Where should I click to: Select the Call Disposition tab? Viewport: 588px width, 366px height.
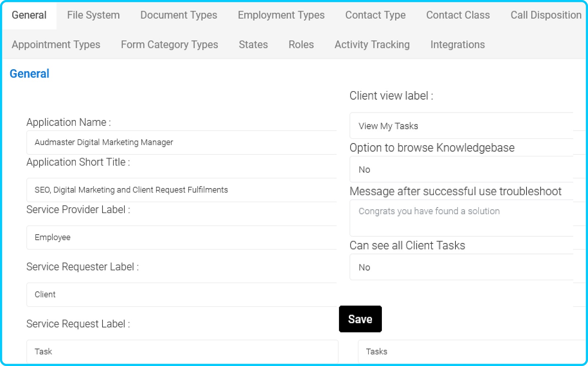pyautogui.click(x=545, y=15)
